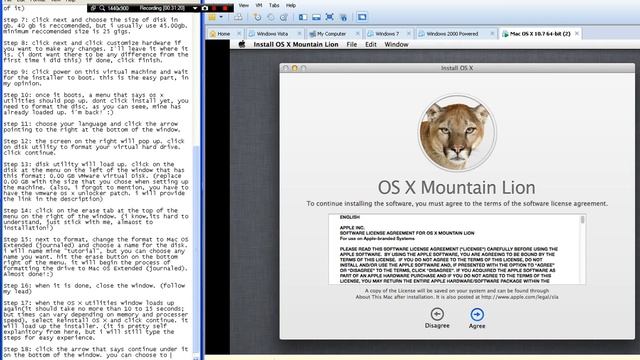This screenshot has height=360, width=640.
Task: Click the revert snapshot icon
Action: click(x=271, y=17)
